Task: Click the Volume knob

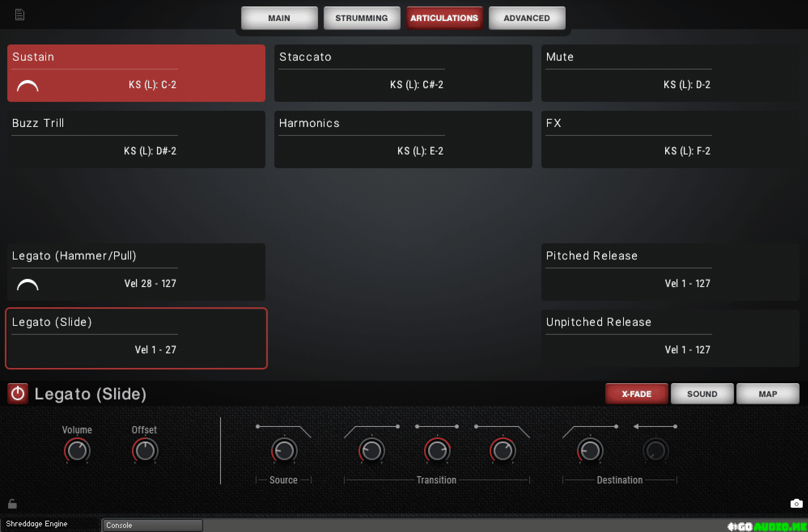Action: [77, 451]
